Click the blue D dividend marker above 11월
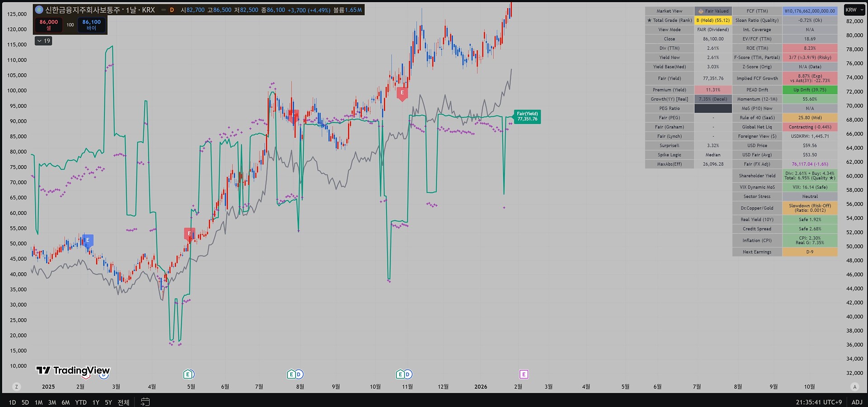The width and height of the screenshot is (868, 407). click(x=408, y=374)
